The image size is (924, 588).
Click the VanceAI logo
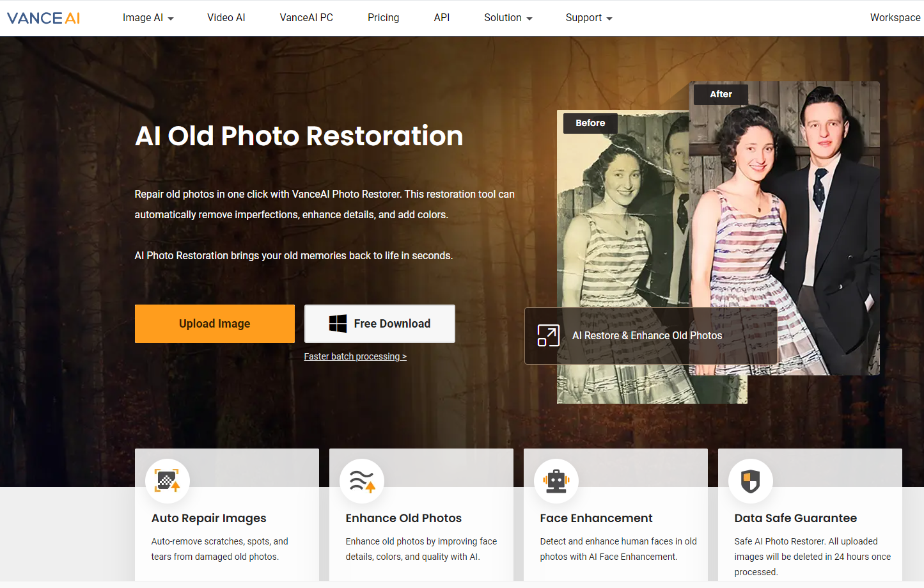[43, 18]
